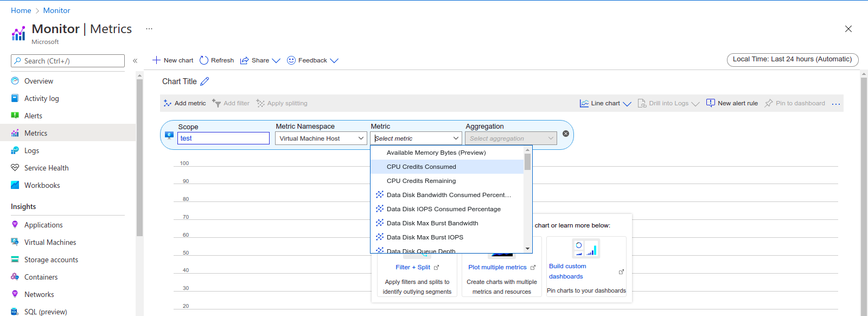Click Apply splitting button
Viewport: 868px width, 316px height.
(282, 103)
